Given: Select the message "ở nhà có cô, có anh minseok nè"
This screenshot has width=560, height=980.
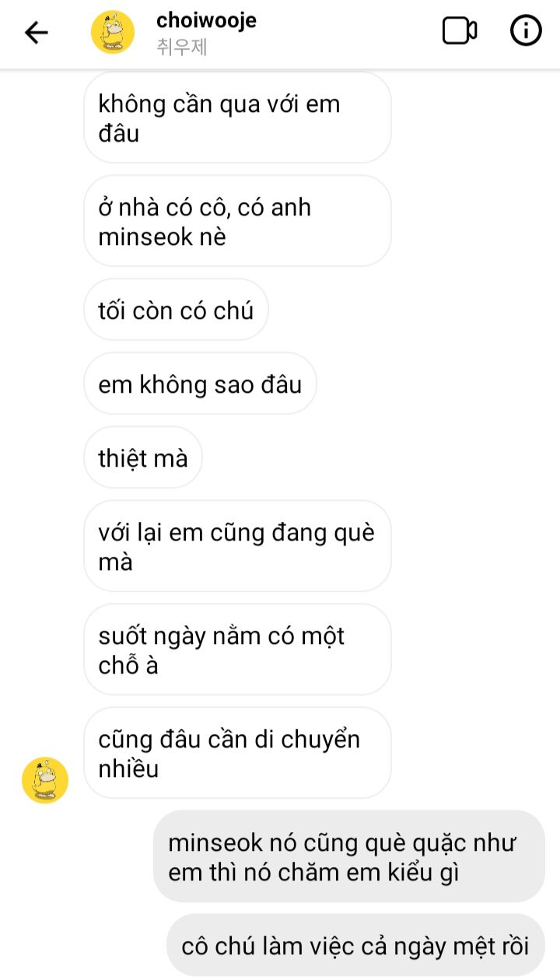Looking at the screenshot, I should point(237,222).
